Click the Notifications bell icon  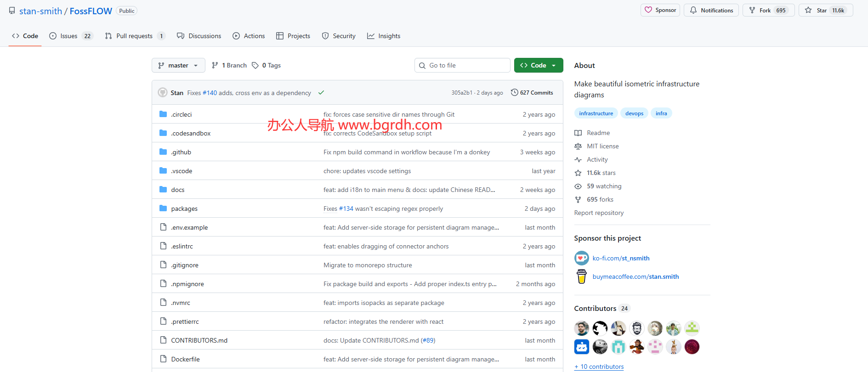[x=693, y=10]
